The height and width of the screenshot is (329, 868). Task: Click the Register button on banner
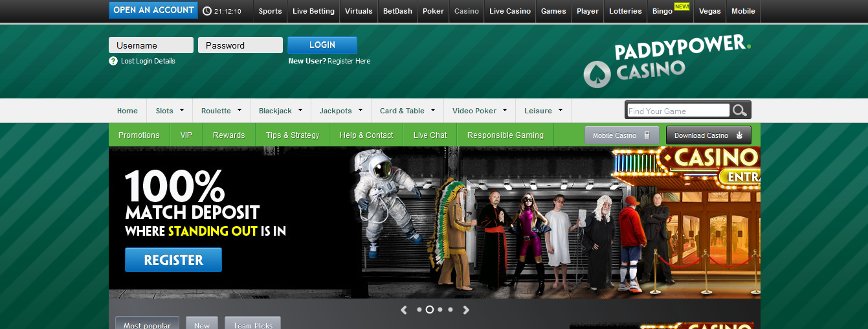click(x=173, y=260)
